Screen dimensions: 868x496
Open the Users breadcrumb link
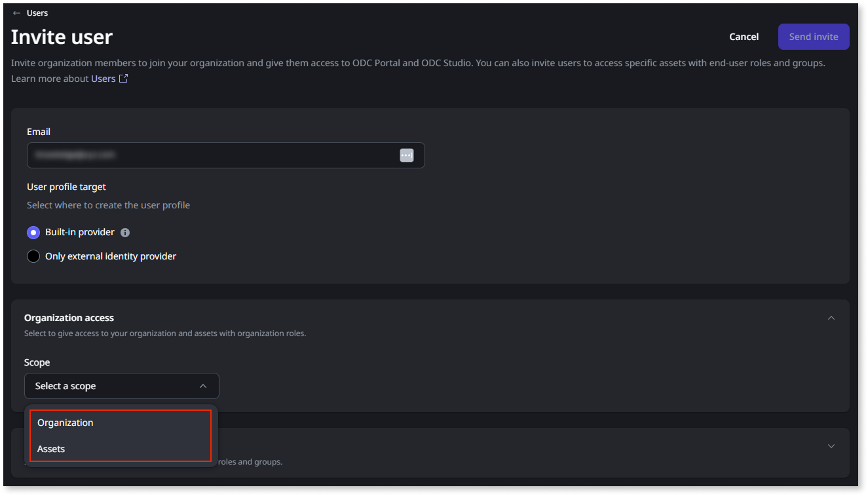(37, 13)
